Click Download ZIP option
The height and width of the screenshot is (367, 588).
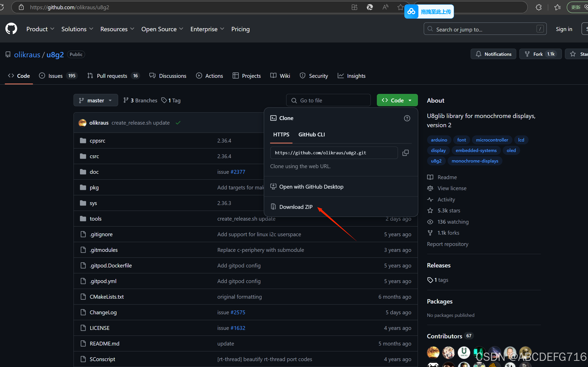296,207
